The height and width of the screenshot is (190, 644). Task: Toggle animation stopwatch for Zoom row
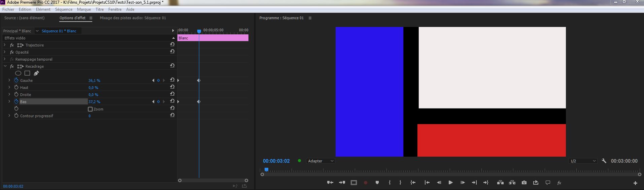16,108
